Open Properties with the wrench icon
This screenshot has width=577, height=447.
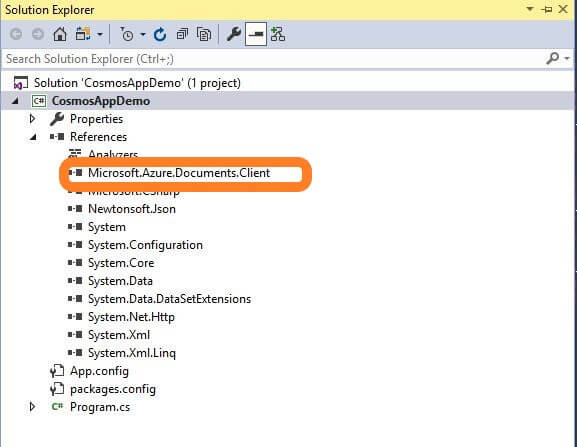pyautogui.click(x=234, y=35)
